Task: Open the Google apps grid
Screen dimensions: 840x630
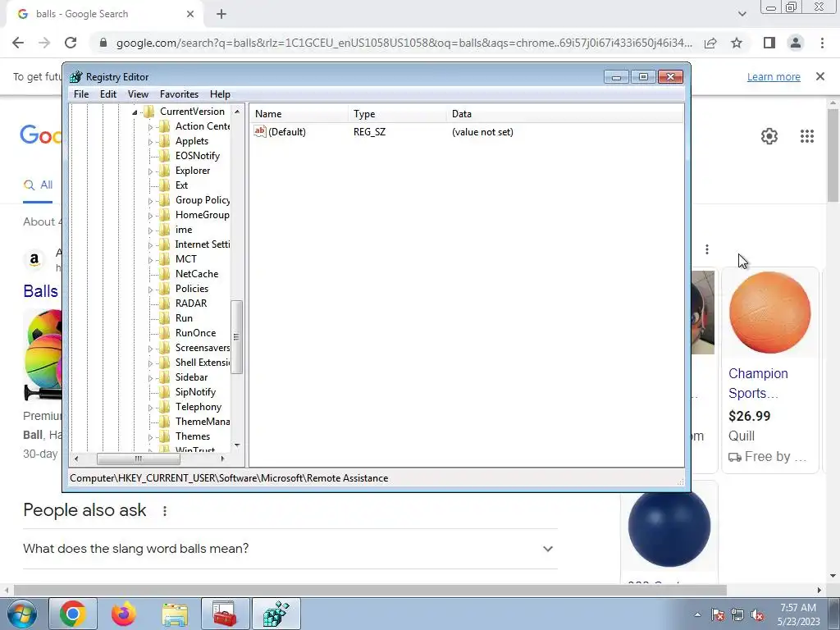Action: tap(807, 136)
